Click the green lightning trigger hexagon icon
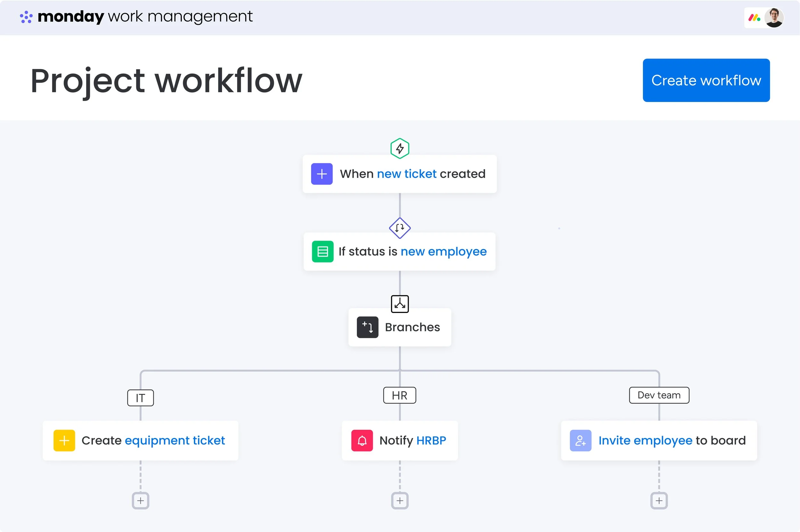800x532 pixels. (x=400, y=148)
